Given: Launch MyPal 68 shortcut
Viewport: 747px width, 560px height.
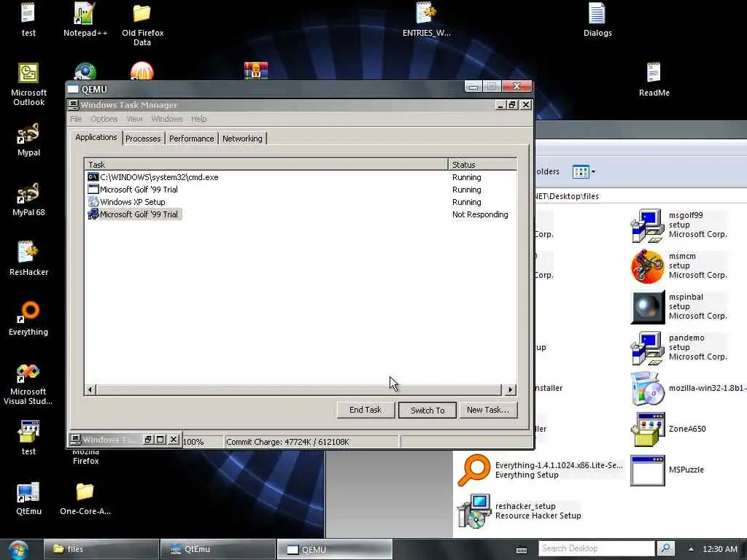Looking at the screenshot, I should click(x=28, y=199).
